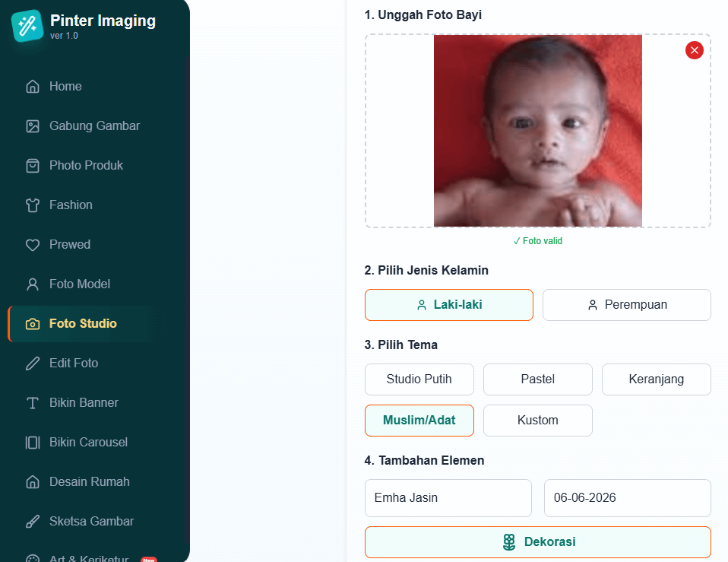Screen dimensions: 728x562
Task: Click the Edit Foto pencil icon
Action: pos(33,364)
